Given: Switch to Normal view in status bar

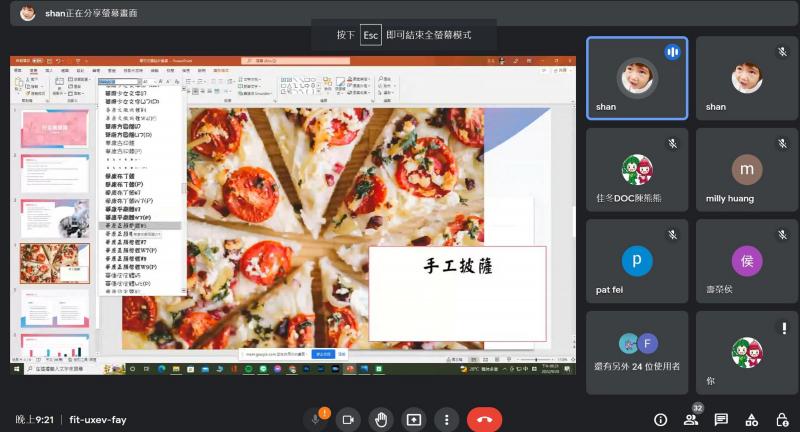Looking at the screenshot, I should pos(474,360).
